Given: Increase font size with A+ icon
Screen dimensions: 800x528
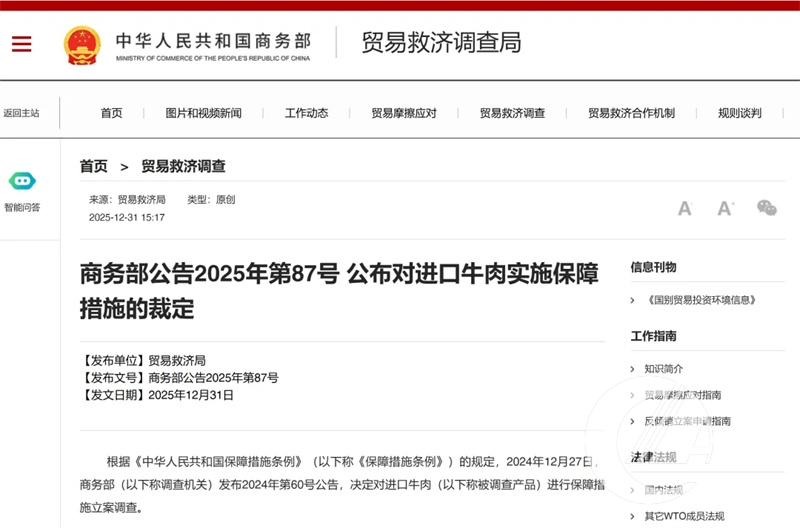Looking at the screenshot, I should 726,208.
